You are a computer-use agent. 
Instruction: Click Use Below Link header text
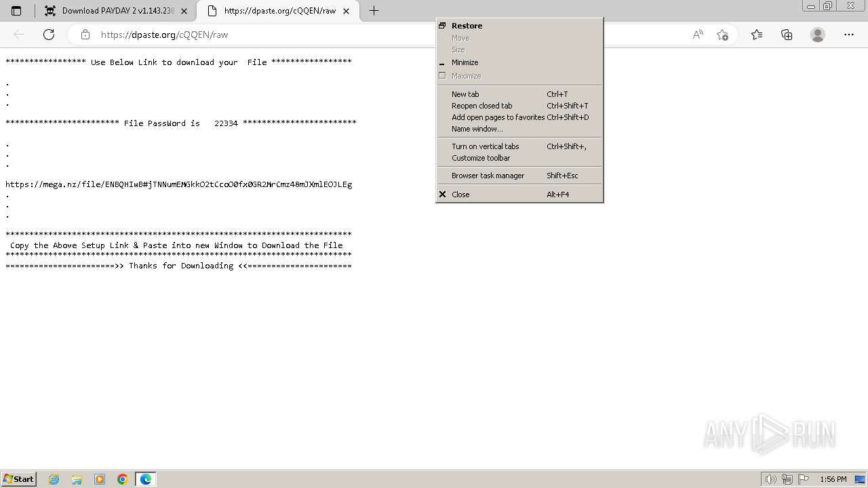point(179,62)
